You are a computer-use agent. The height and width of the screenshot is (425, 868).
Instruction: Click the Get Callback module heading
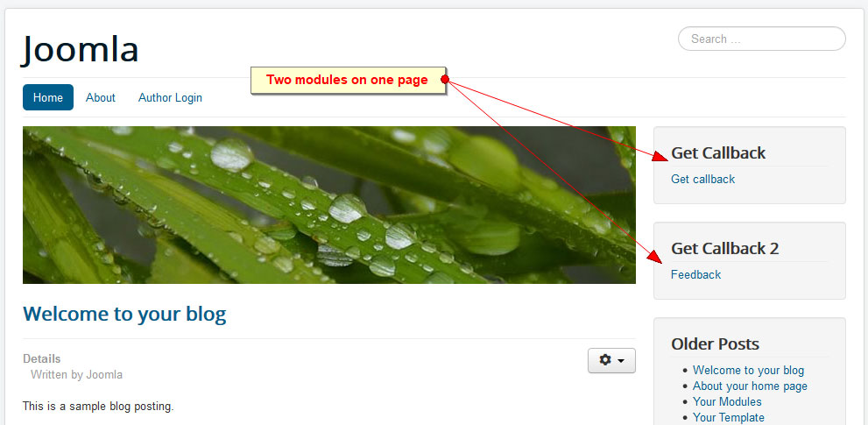tap(718, 153)
